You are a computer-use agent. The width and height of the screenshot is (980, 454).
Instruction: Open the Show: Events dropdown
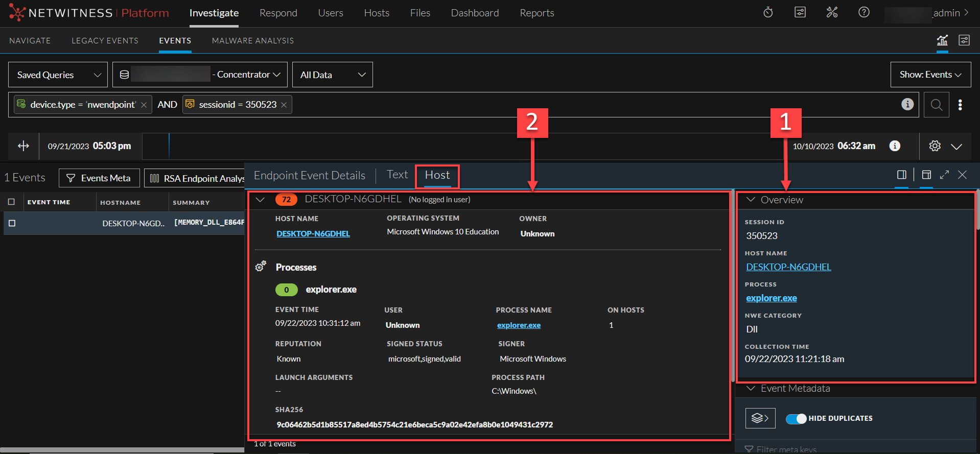(x=930, y=75)
